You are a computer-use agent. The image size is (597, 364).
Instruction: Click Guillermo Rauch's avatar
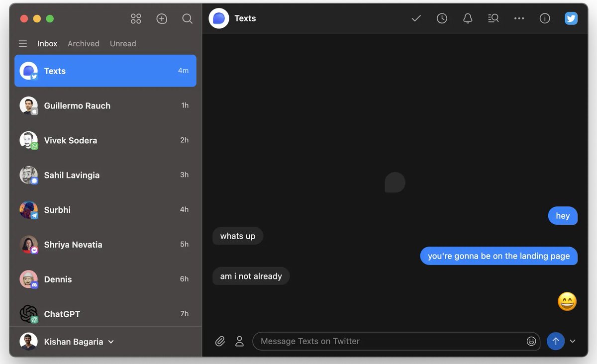(x=28, y=105)
